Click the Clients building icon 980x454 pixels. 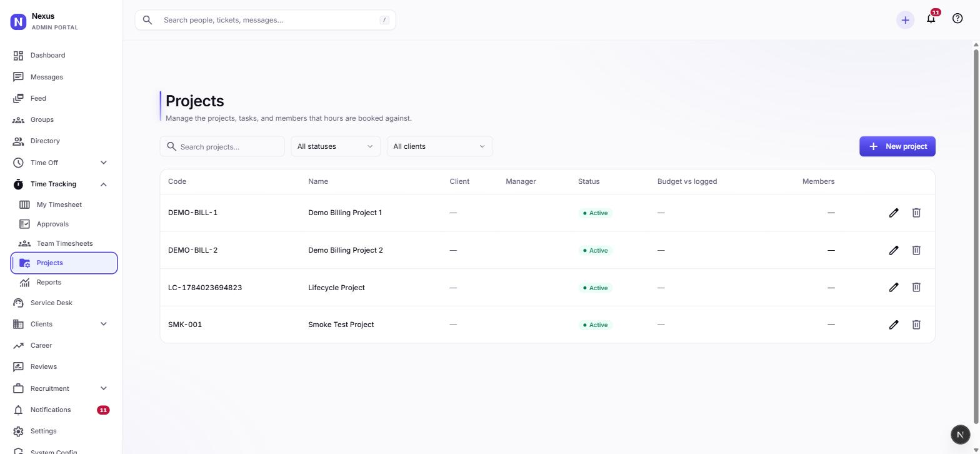pyautogui.click(x=18, y=324)
